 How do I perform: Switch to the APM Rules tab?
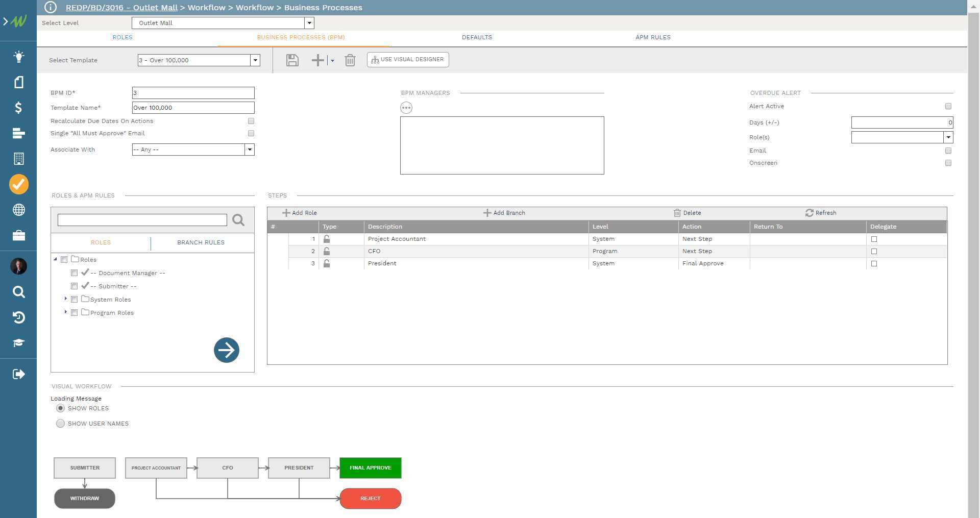(x=653, y=37)
